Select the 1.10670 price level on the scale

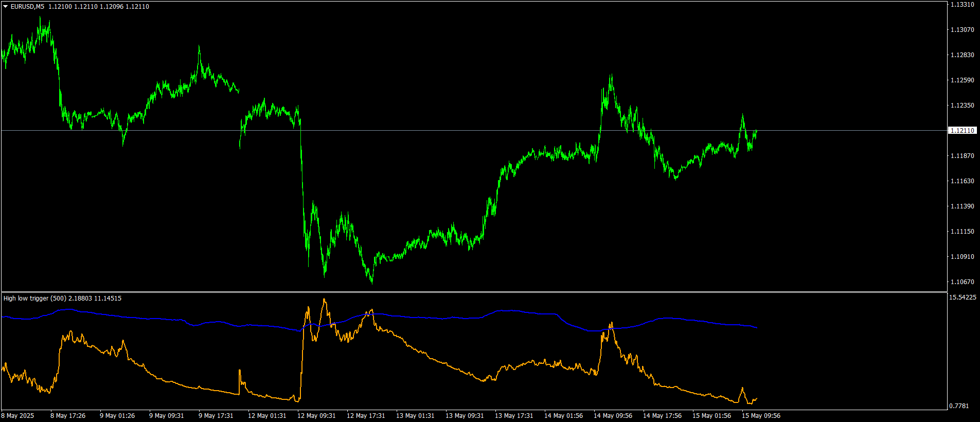click(x=962, y=282)
